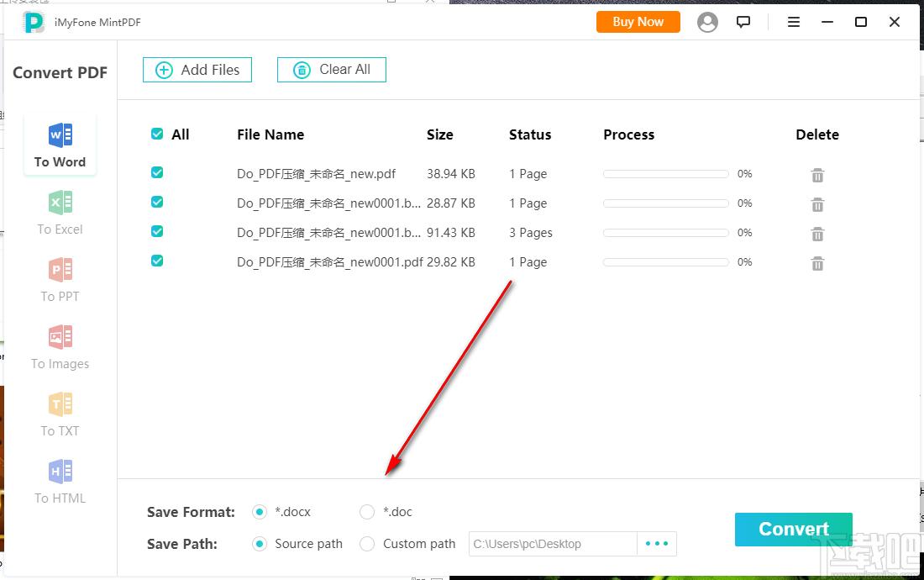Browse for folder with three-dots button
The height and width of the screenshot is (580, 924).
point(657,544)
